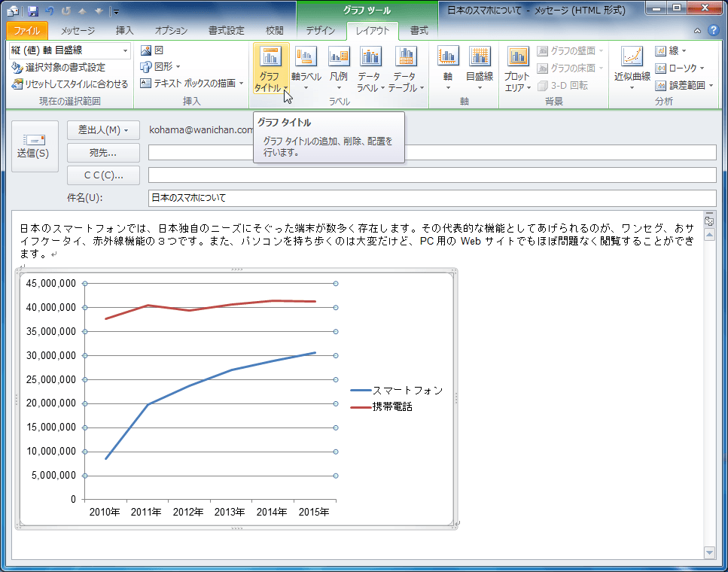Select the blue スマートフォン line in chart
The width and height of the screenshot is (728, 572).
[x=188, y=386]
